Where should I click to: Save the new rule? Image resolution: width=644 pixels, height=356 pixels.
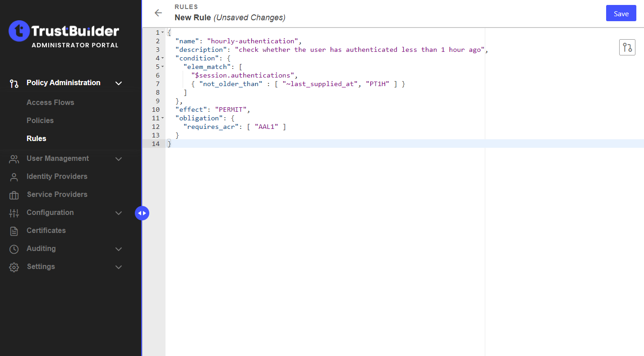coord(621,14)
